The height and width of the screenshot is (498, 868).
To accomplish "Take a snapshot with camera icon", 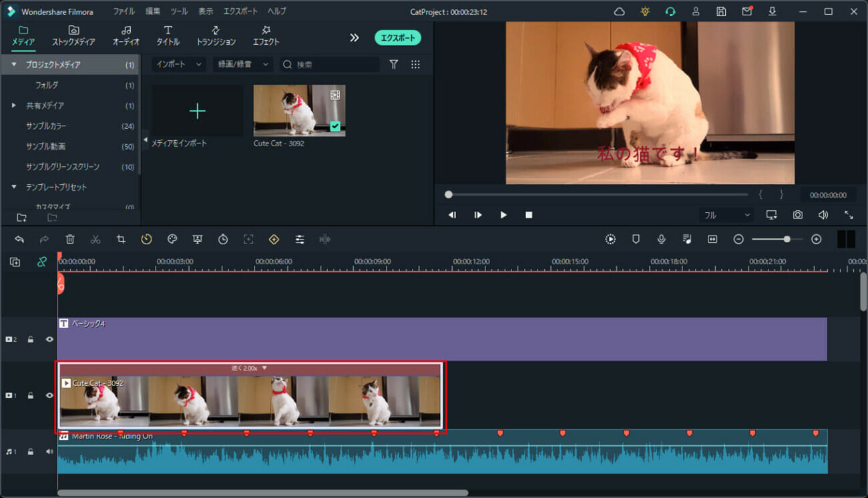I will click(798, 215).
